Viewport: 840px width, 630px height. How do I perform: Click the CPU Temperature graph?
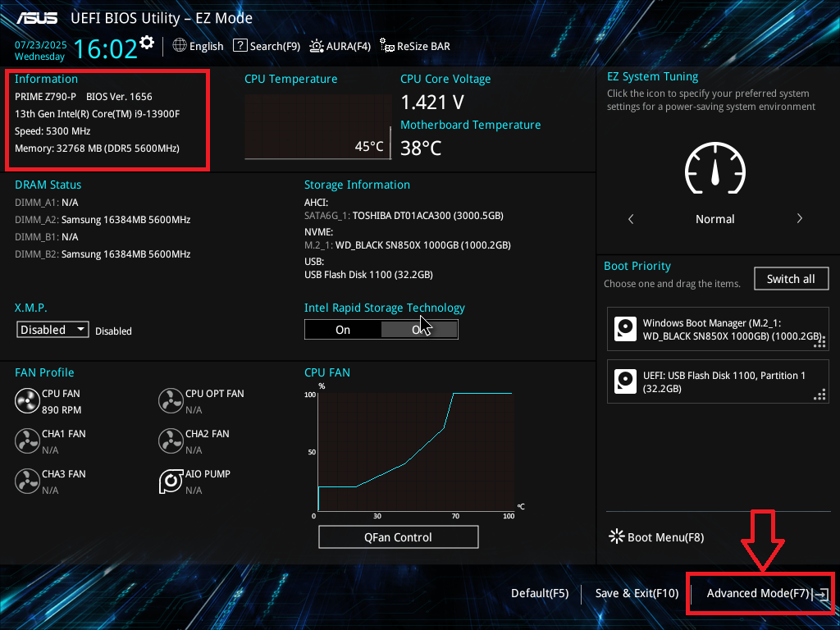tap(317, 126)
